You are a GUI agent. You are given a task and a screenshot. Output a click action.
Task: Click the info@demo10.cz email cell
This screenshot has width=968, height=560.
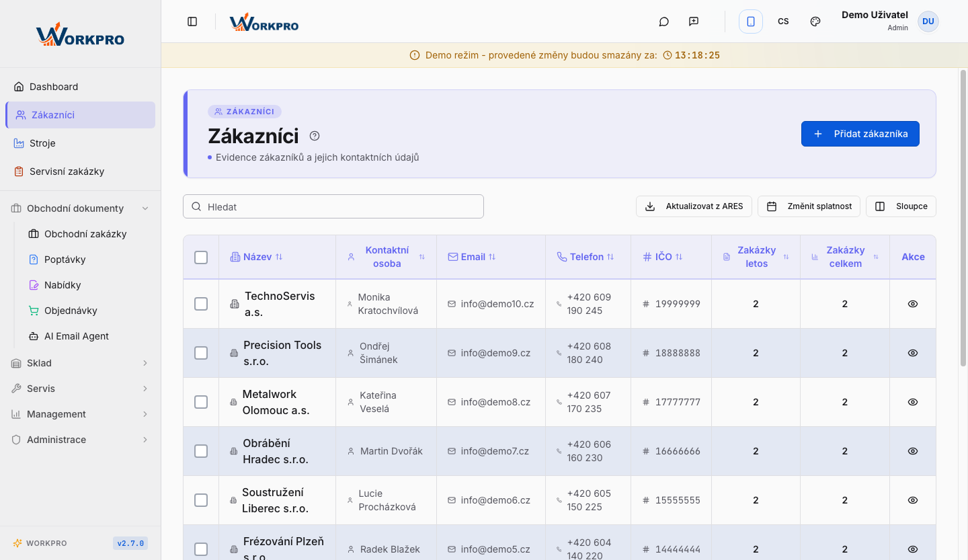coord(491,304)
